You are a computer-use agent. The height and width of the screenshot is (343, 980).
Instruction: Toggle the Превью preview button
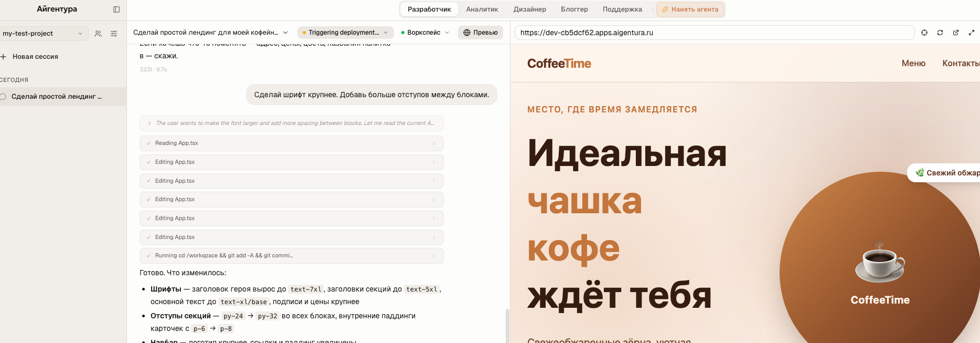click(481, 33)
